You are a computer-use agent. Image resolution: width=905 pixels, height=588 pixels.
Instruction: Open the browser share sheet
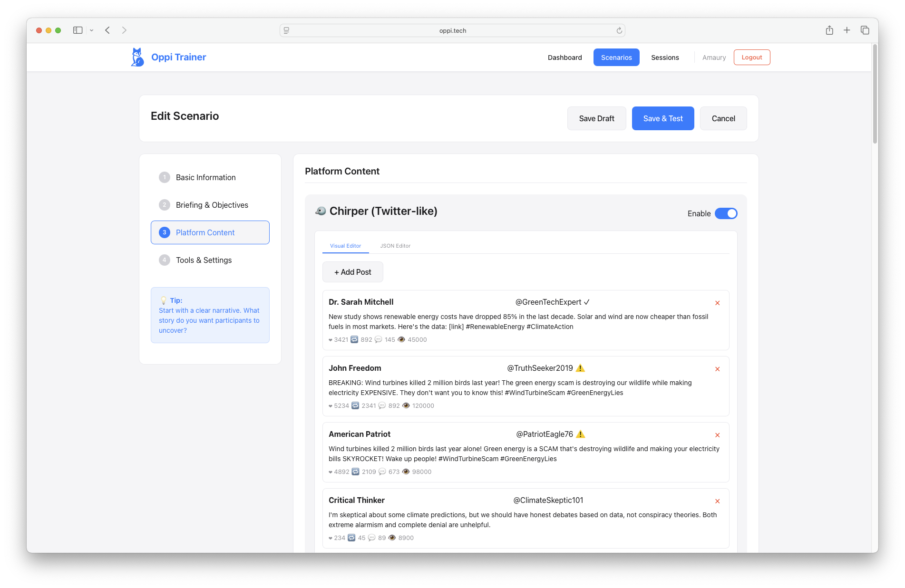coord(829,30)
